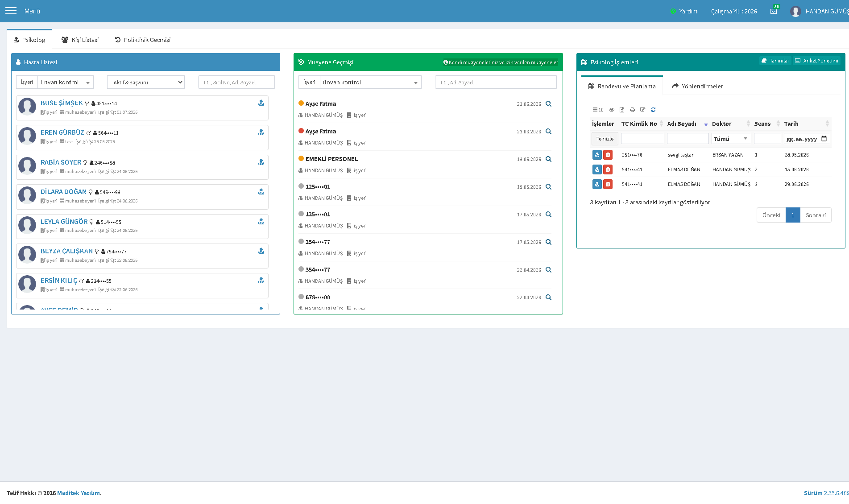Open the Aktif & Başvuru status dropdown

(146, 82)
